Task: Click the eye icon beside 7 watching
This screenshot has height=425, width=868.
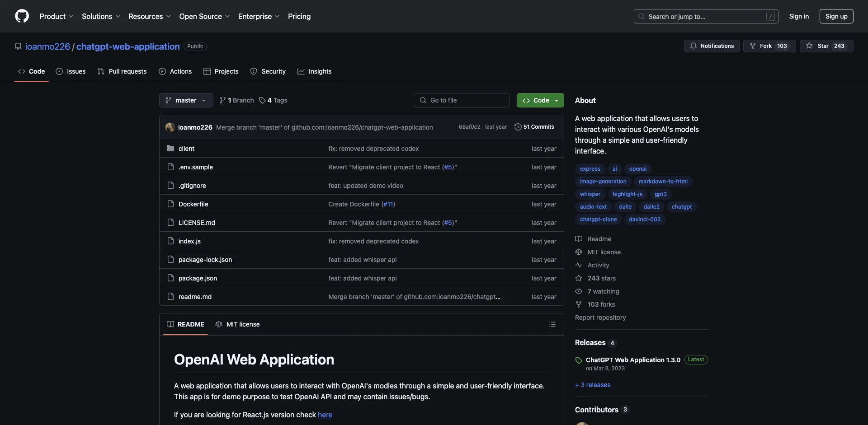Action: pyautogui.click(x=579, y=291)
